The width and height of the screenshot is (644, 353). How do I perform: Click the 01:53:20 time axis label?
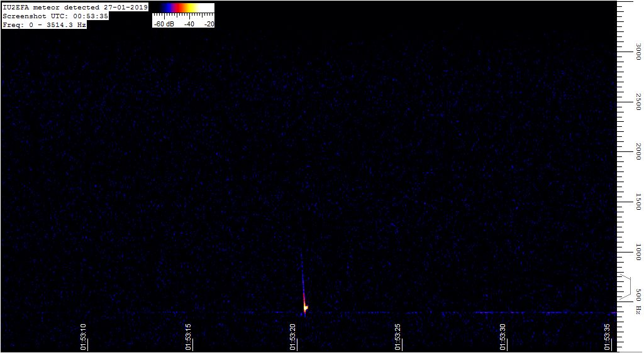point(293,337)
